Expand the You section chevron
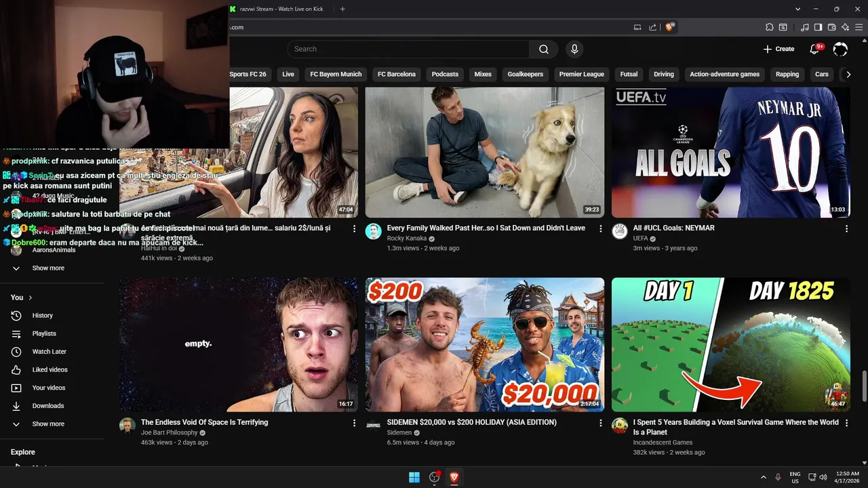 tap(30, 298)
